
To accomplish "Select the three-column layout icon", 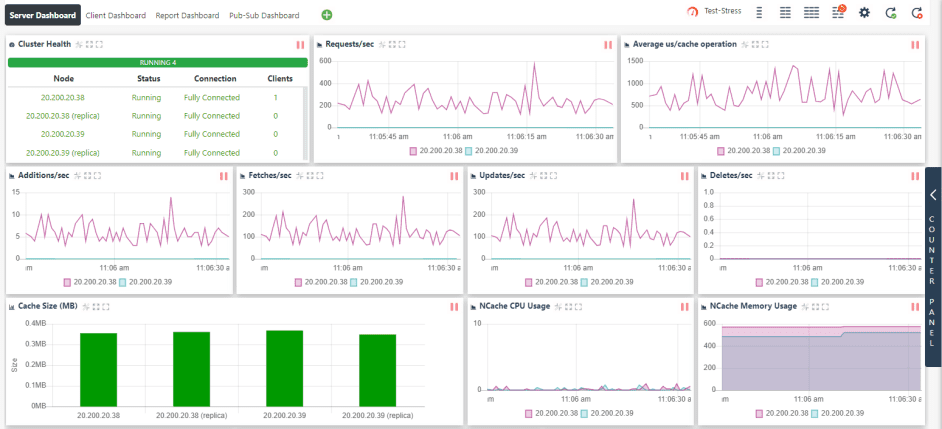I will coord(812,13).
